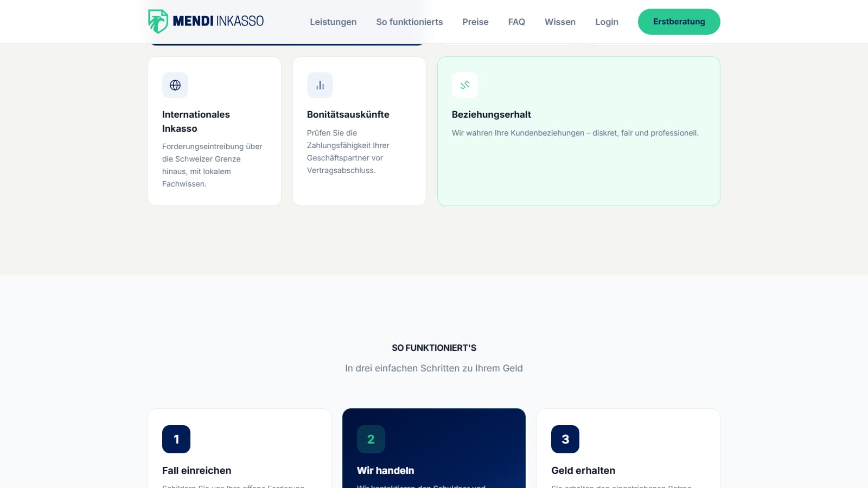The height and width of the screenshot is (488, 868).
Task: Click the handshake icon on Beziehungserhalt card
Action: tap(465, 85)
